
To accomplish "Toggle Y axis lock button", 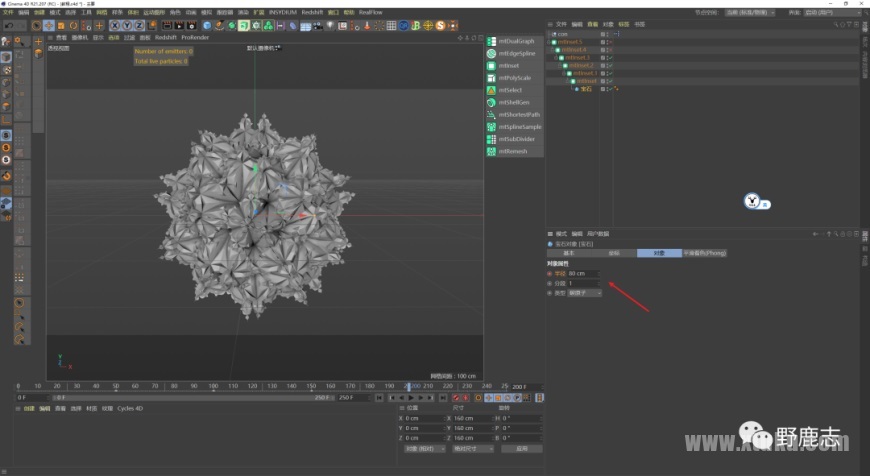I will coord(127,26).
